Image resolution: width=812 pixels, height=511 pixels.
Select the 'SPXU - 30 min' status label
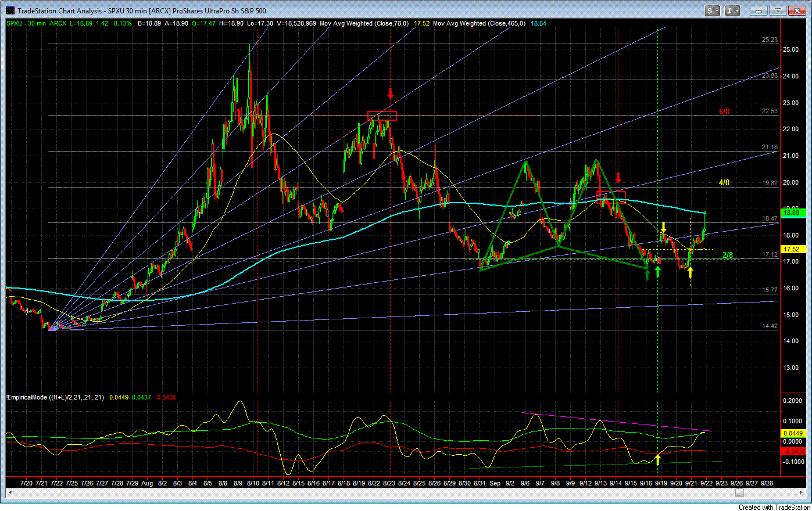pyautogui.click(x=27, y=23)
